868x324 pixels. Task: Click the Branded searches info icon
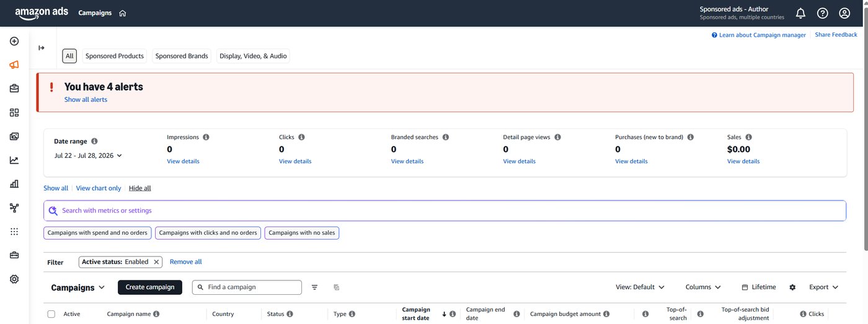pos(445,137)
